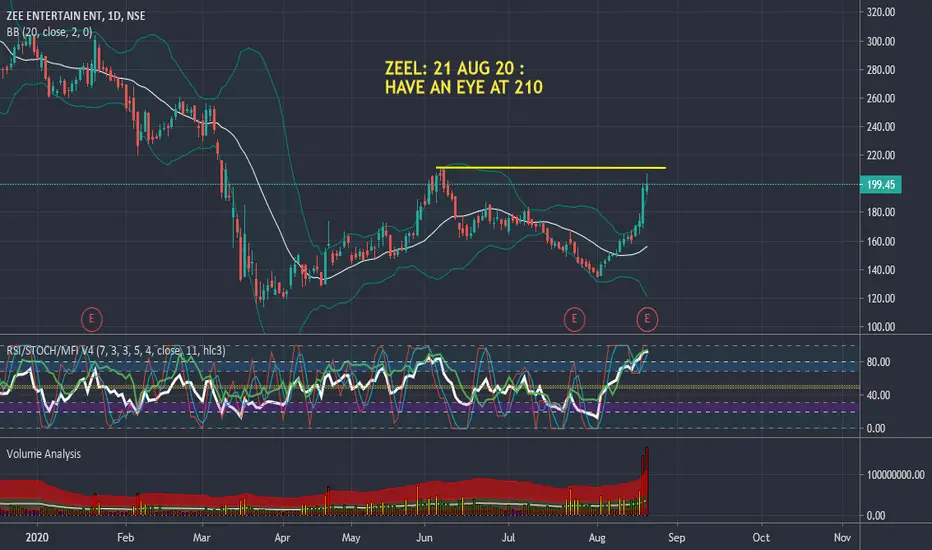This screenshot has width=932, height=550.
Task: Click the 80.00 oscillator scale label
Action: pyautogui.click(x=878, y=362)
